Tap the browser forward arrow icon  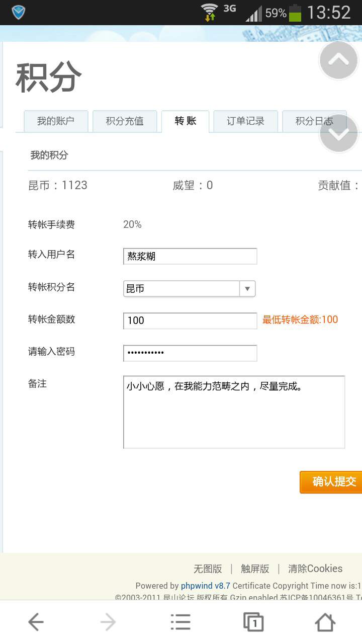pyautogui.click(x=108, y=622)
